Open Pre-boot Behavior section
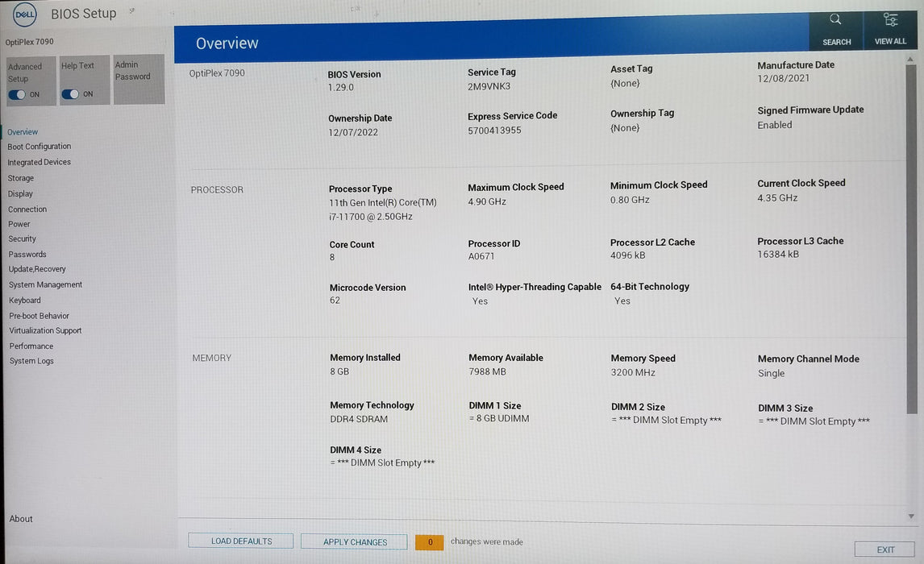924x564 pixels. pyautogui.click(x=39, y=316)
